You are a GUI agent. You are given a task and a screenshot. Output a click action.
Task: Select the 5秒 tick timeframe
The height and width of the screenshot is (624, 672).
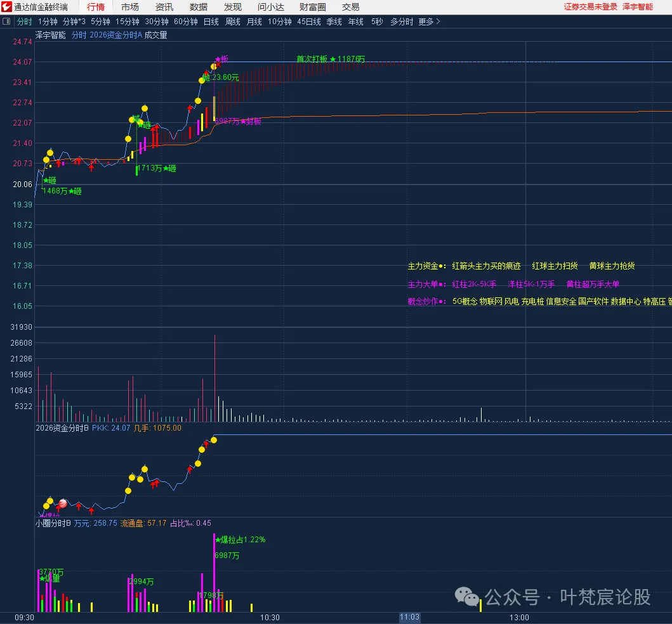pos(376,21)
